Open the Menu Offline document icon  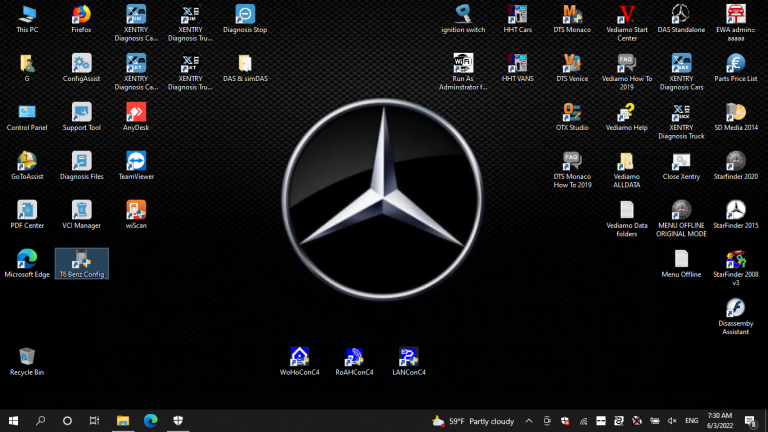(681, 264)
